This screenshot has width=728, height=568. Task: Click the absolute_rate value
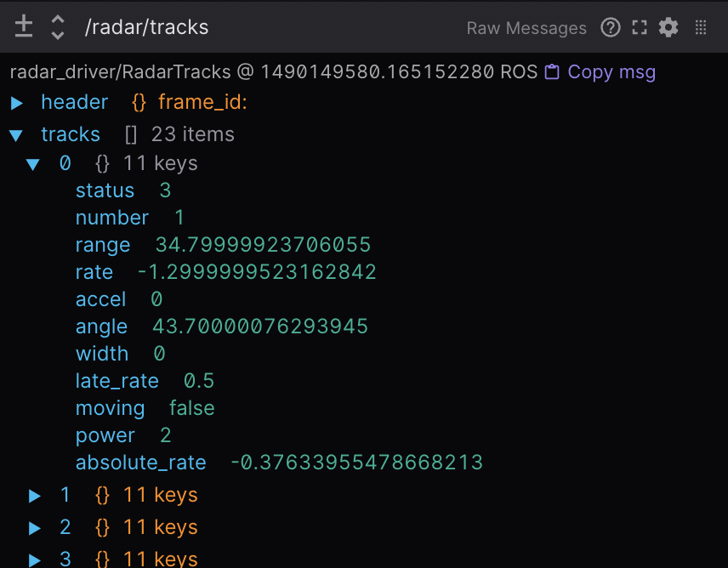[356, 463]
